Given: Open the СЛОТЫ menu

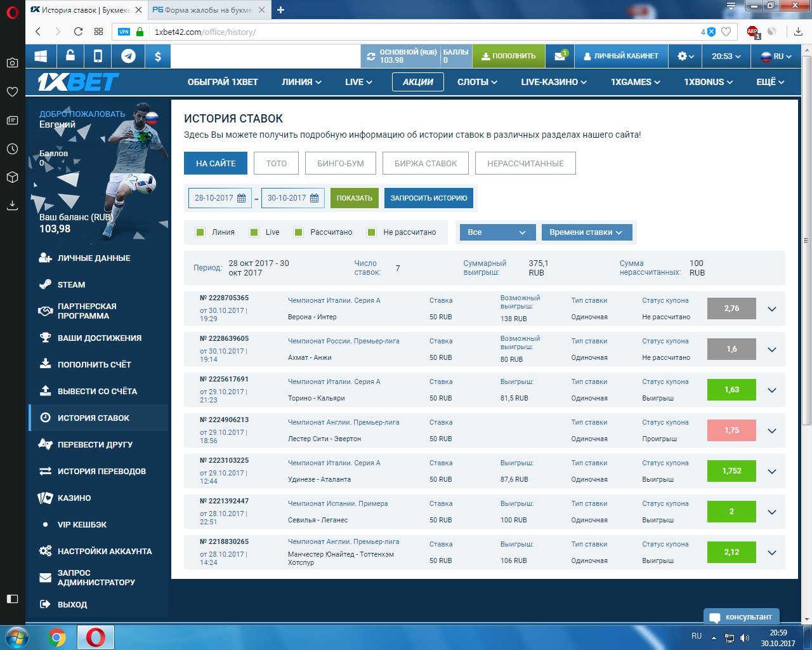Looking at the screenshot, I should 477,82.
